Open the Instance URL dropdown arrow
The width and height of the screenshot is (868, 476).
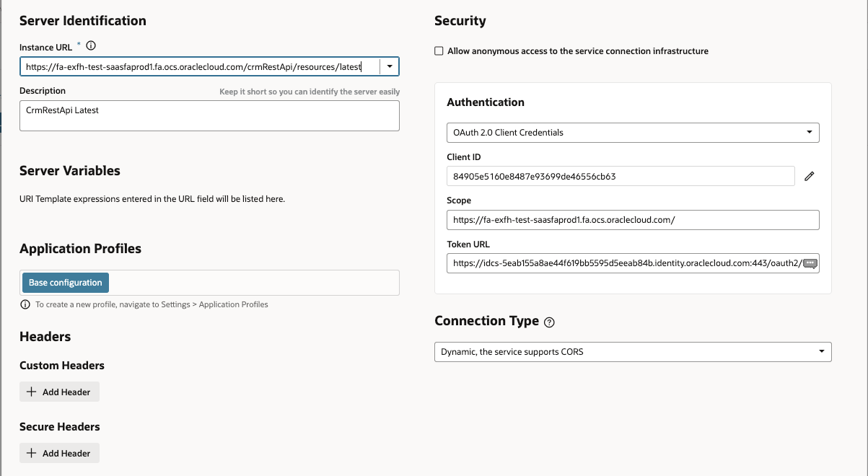[x=390, y=67]
